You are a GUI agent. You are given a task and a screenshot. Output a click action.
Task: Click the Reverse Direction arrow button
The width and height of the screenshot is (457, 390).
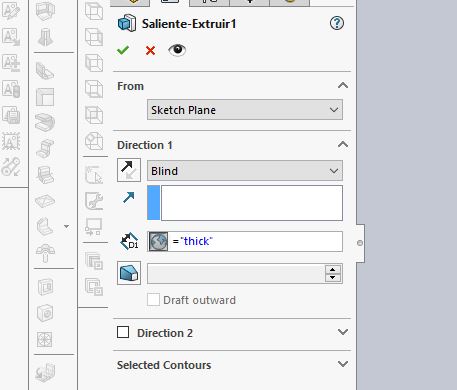pos(129,170)
